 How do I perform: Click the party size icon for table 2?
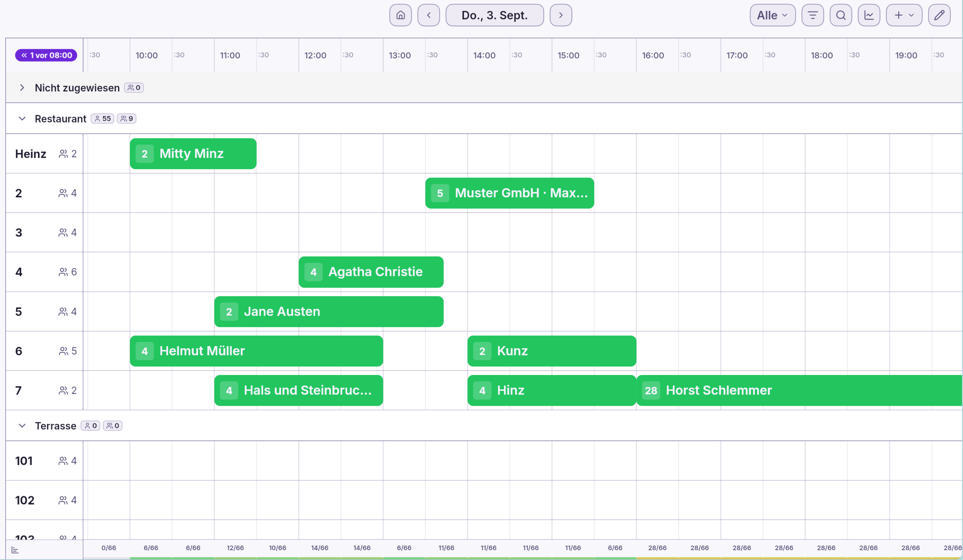pos(63,193)
